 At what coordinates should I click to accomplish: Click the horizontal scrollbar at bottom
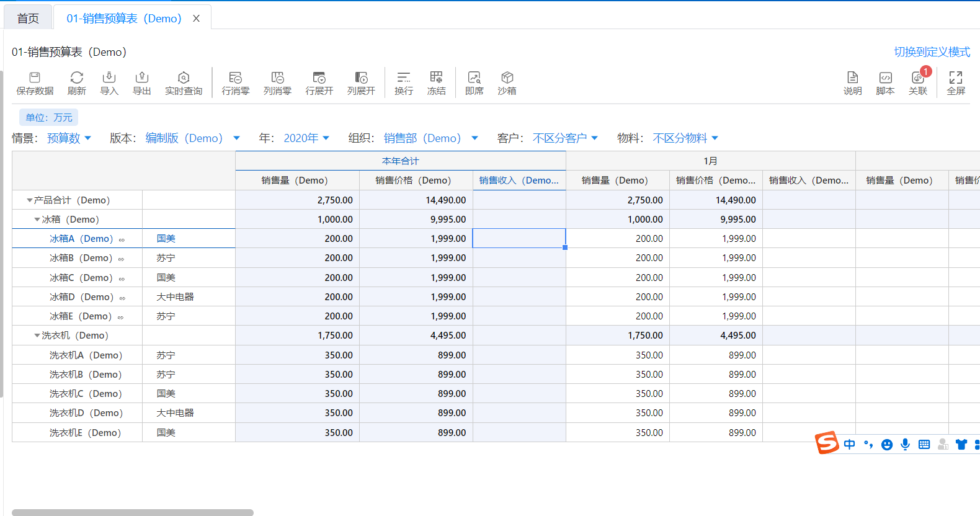point(133,512)
